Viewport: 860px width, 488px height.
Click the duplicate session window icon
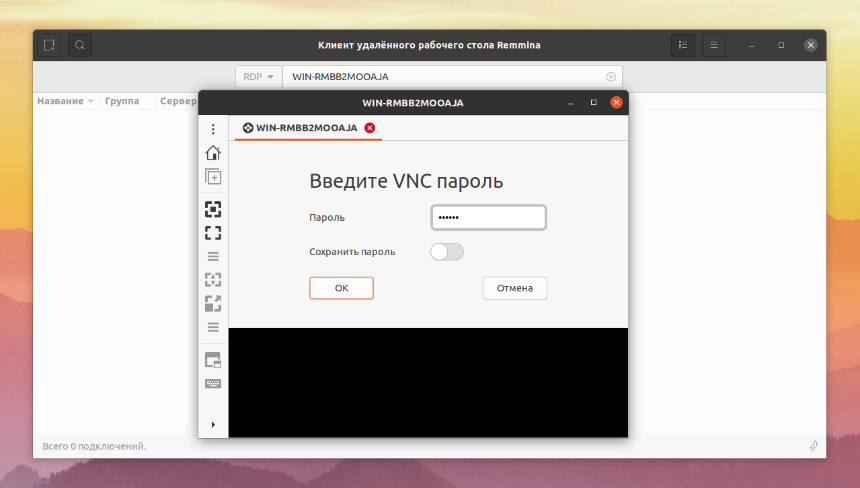pos(213,360)
